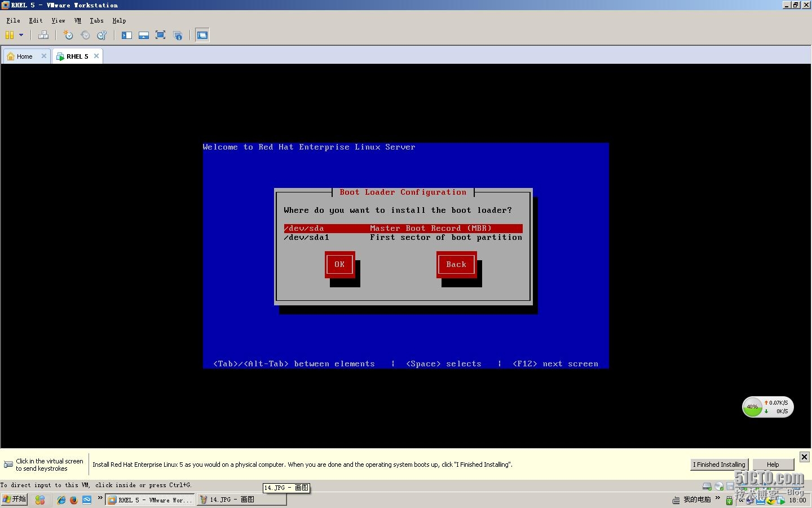Select /dev/sda Master Boot Record option

tap(403, 228)
